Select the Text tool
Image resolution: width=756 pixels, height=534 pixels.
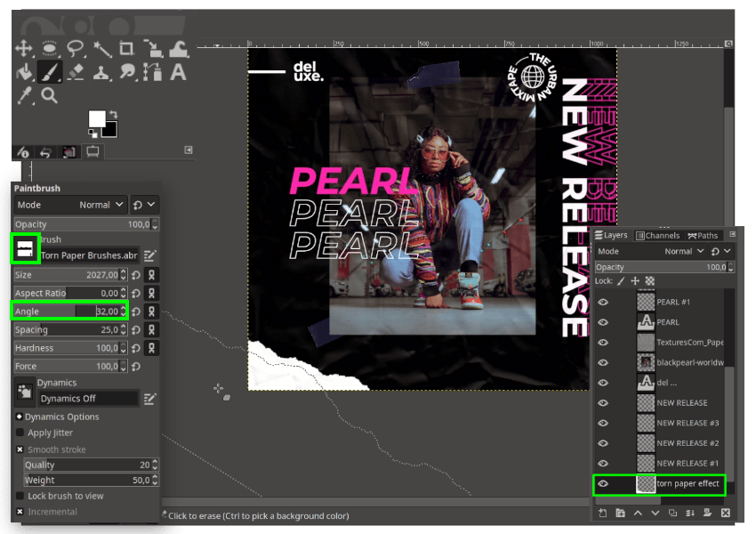tap(179, 72)
